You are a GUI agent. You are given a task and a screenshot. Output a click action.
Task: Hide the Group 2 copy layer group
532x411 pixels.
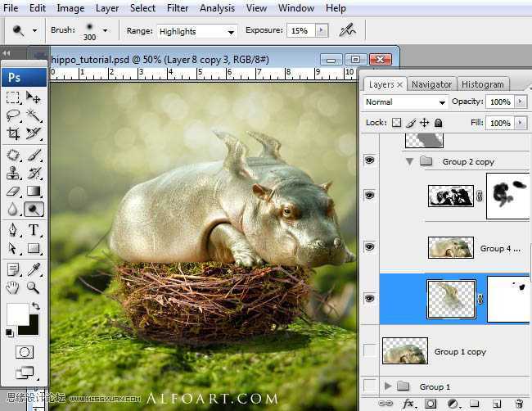(x=369, y=161)
